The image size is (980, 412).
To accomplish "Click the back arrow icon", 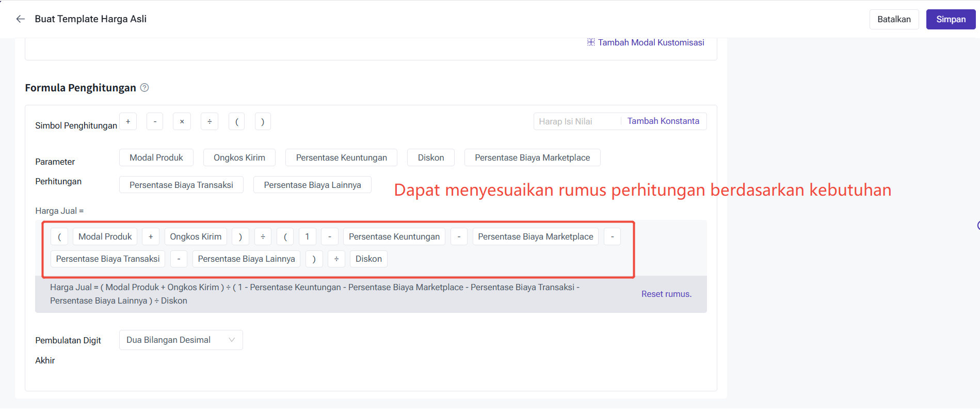I will click(21, 19).
